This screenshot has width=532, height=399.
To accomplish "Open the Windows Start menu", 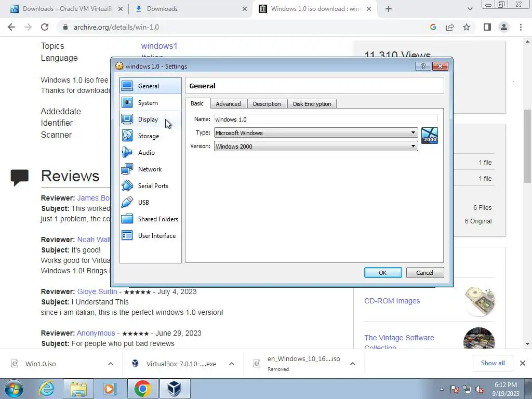I will pos(14,389).
